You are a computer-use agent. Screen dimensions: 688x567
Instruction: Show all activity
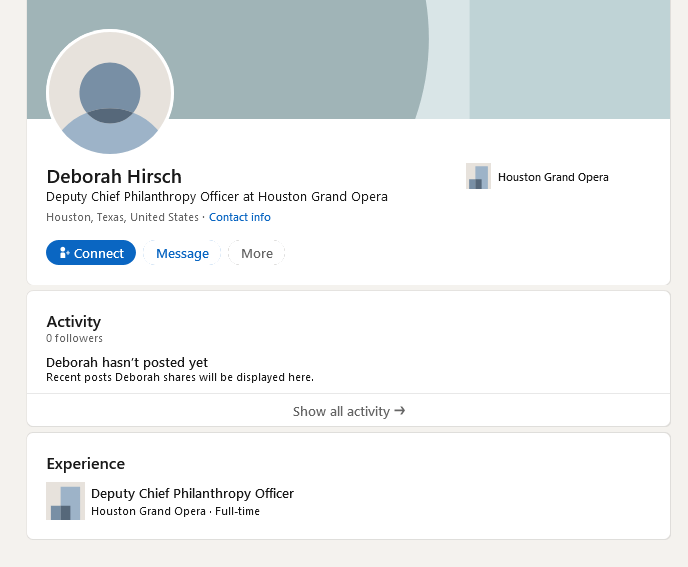click(349, 411)
